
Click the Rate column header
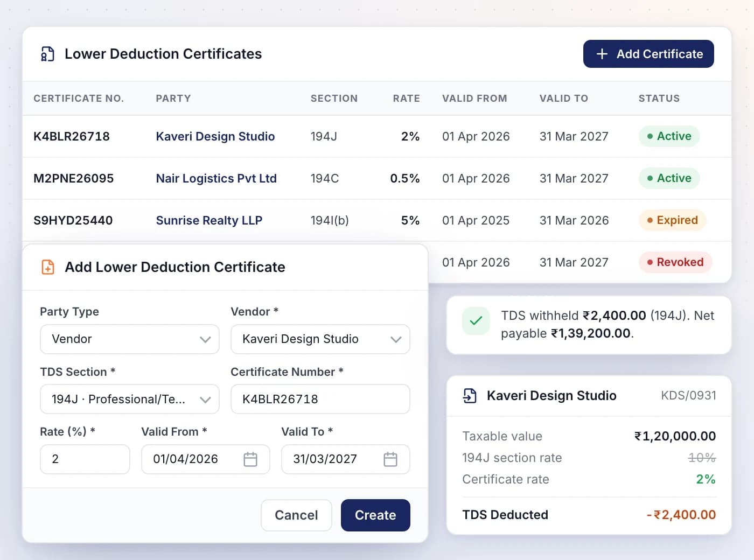tap(407, 99)
